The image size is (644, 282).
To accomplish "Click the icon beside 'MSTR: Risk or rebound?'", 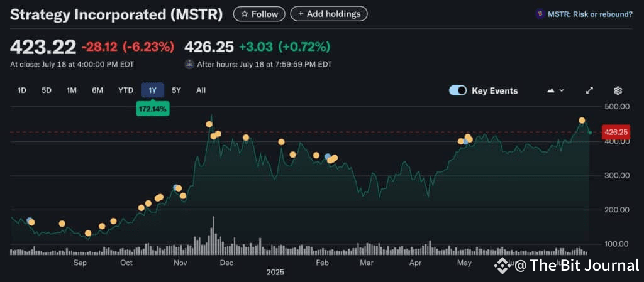I will pos(539,14).
